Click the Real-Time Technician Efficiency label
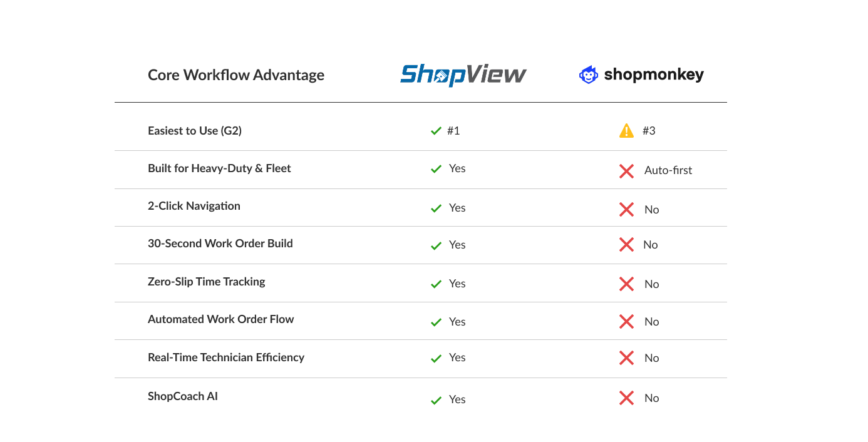The height and width of the screenshot is (442, 868). [226, 357]
